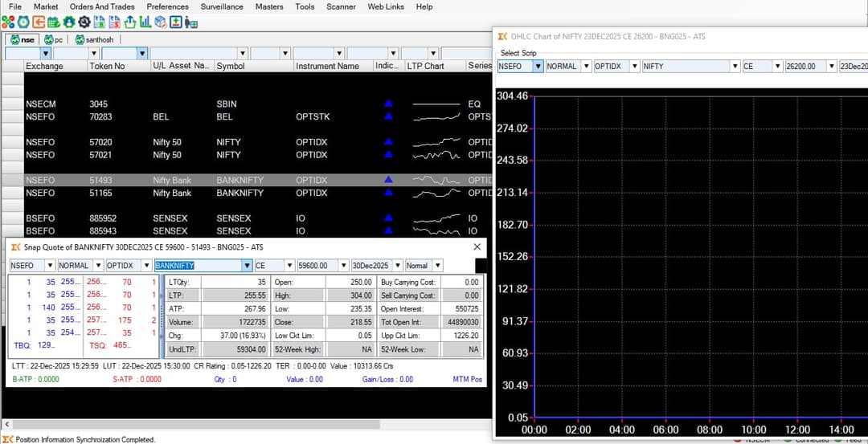
Task: Open the Orders And Trades menu
Action: (x=102, y=6)
